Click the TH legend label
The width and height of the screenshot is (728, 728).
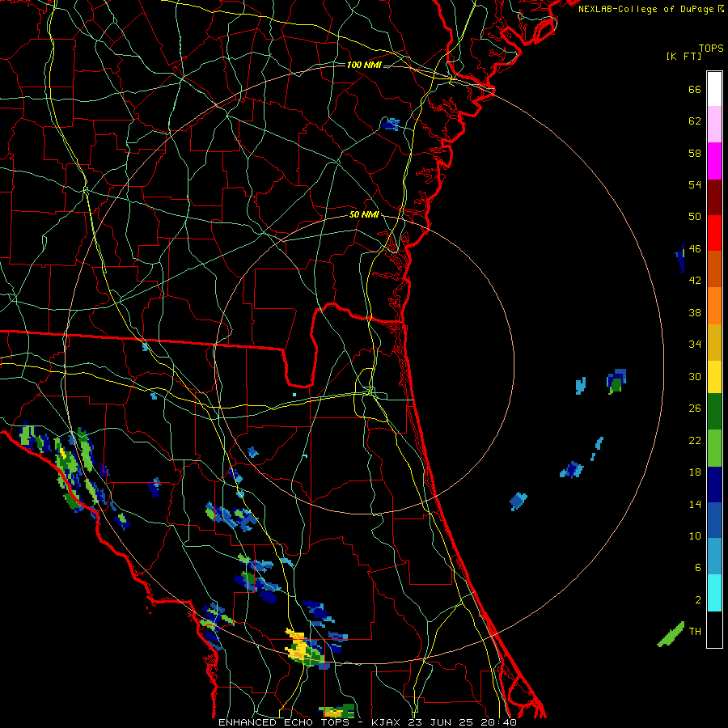pos(695,632)
